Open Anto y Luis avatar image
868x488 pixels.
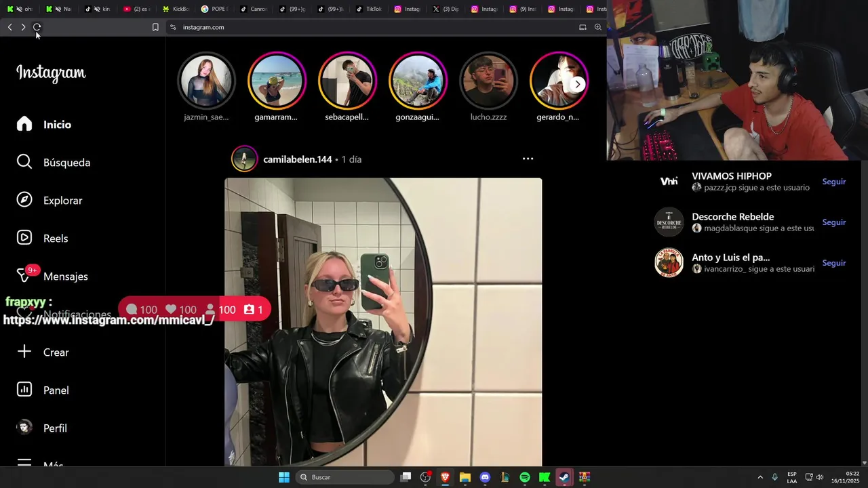pos(669,262)
